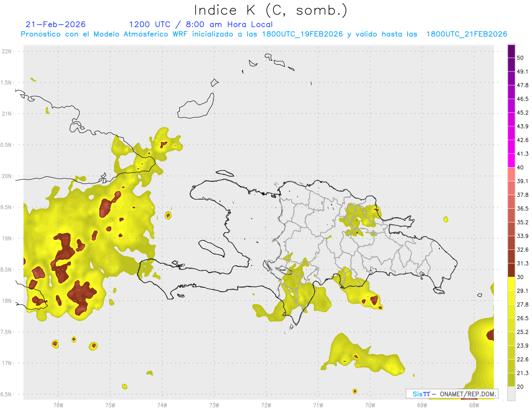This screenshot has width=532, height=411.
Task: Click the '17N' latitude label
Action: (x=8, y=363)
